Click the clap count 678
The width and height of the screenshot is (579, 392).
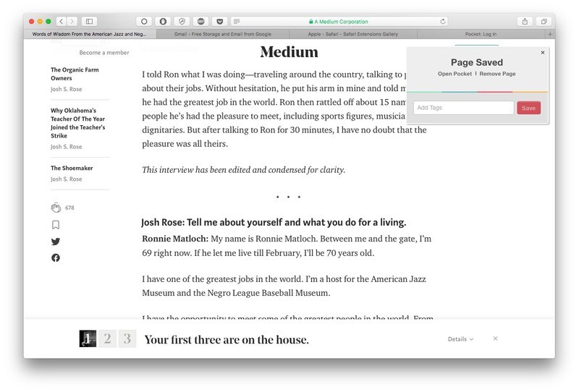69,208
